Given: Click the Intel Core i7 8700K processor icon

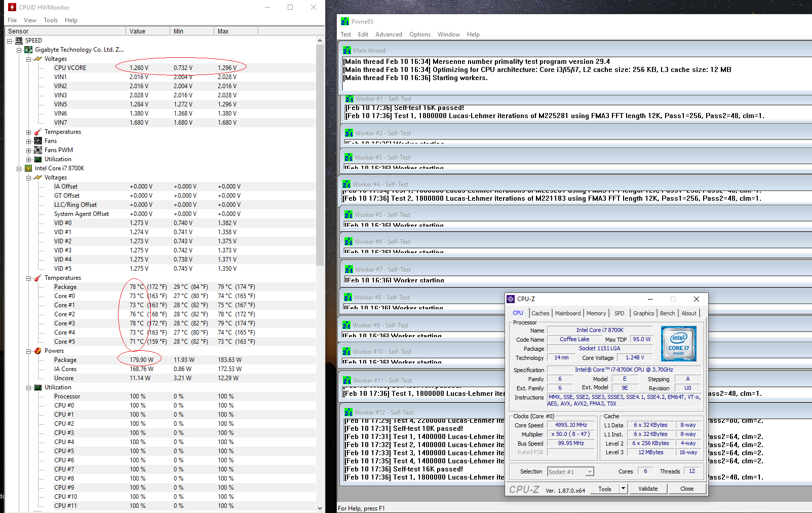Looking at the screenshot, I should click(28, 168).
